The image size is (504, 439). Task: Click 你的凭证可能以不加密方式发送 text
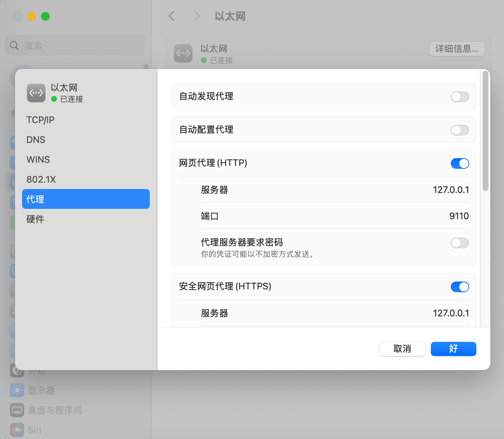[x=257, y=254]
